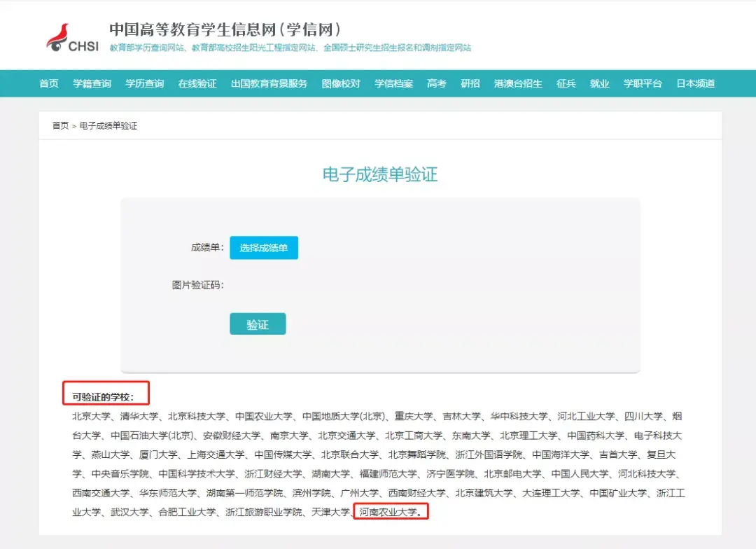
Task: Open 出国教育背景服务 menu item
Action: point(269,83)
